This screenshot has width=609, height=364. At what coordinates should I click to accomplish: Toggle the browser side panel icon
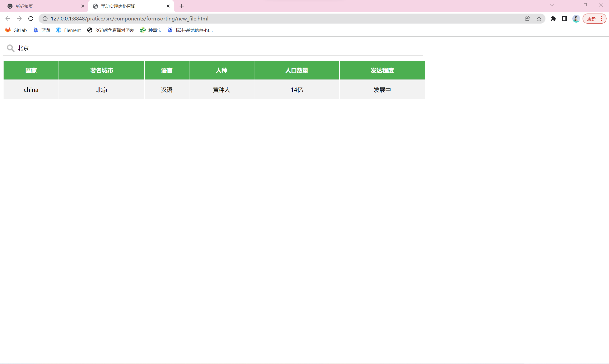click(x=564, y=19)
